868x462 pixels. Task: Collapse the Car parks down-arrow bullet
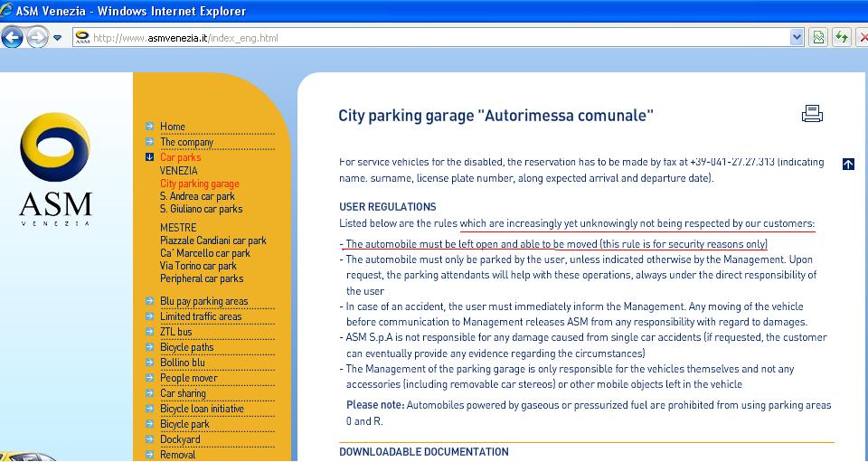point(149,157)
